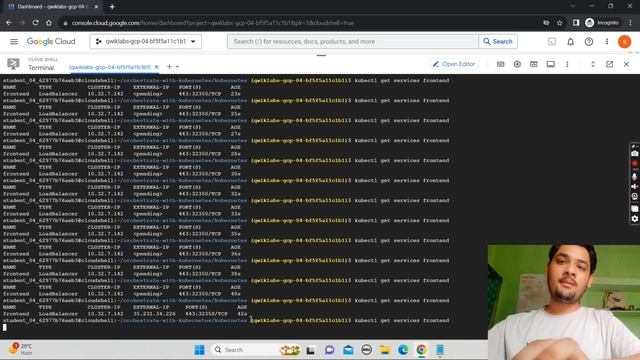This screenshot has width=640, height=360.
Task: Activate Cloud Shell icon in header
Action: [x=552, y=42]
